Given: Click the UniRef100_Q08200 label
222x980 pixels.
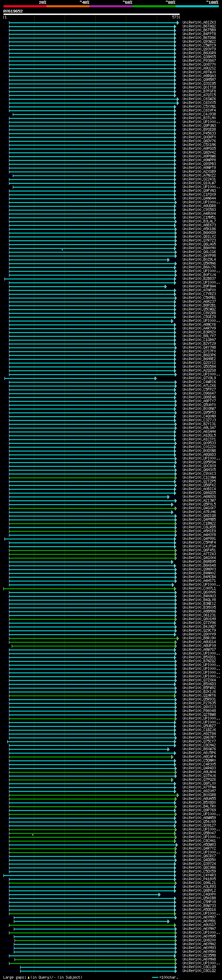Looking at the screenshot, I should click(x=199, y=940).
